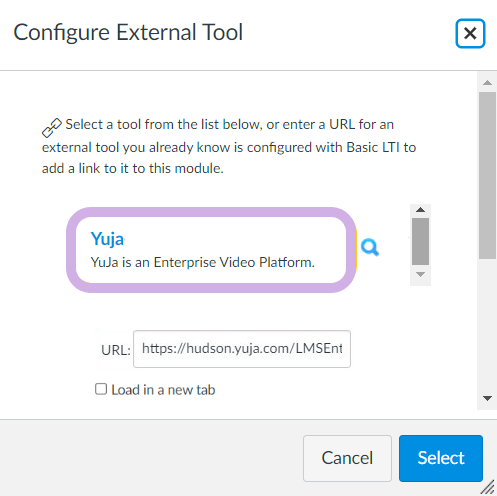Click the dialog's main scrollbar thumb
497x496 pixels.
click(x=487, y=176)
